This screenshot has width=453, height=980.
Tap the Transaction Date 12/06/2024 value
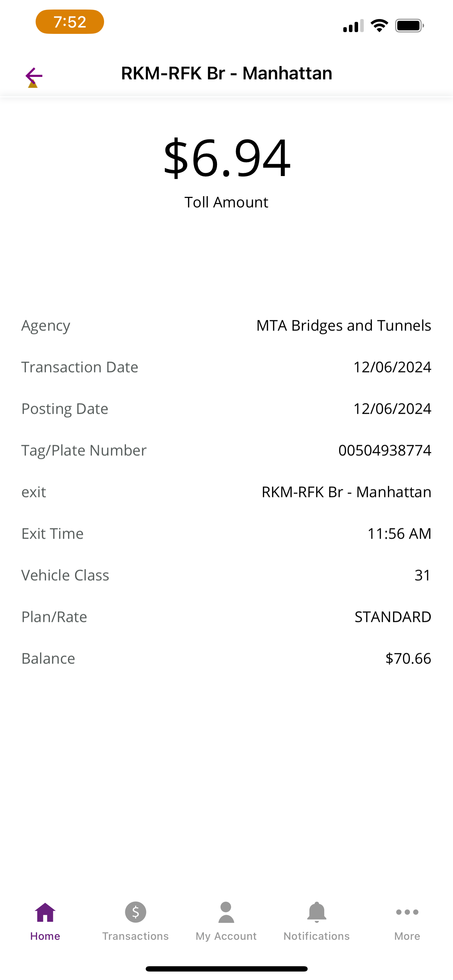click(x=392, y=367)
